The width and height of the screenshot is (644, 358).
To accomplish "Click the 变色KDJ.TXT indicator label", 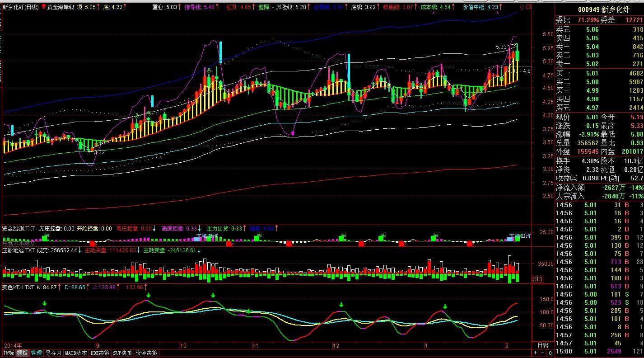I will tap(18, 287).
